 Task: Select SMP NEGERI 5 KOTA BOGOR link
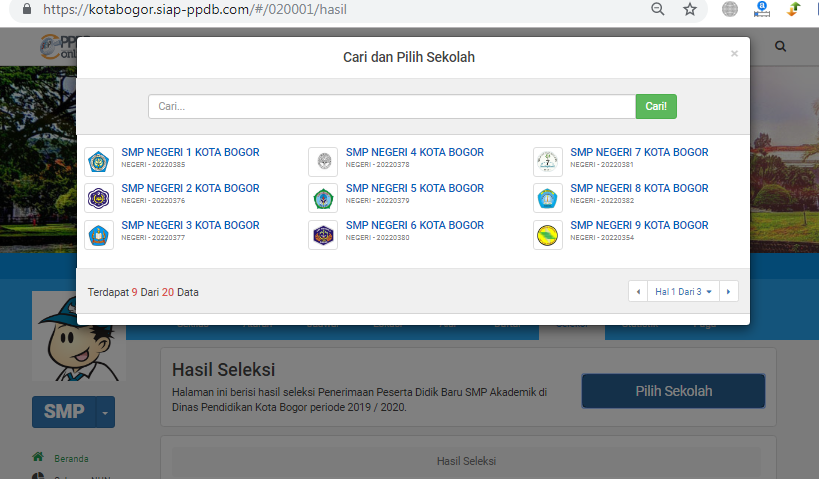click(415, 188)
